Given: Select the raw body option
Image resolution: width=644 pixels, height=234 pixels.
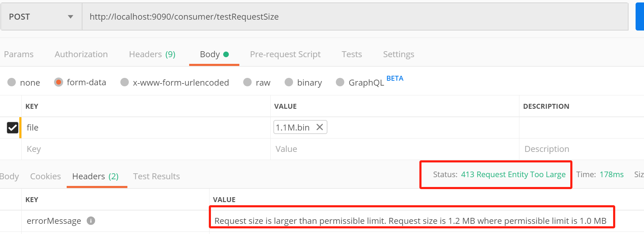Looking at the screenshot, I should click(248, 82).
